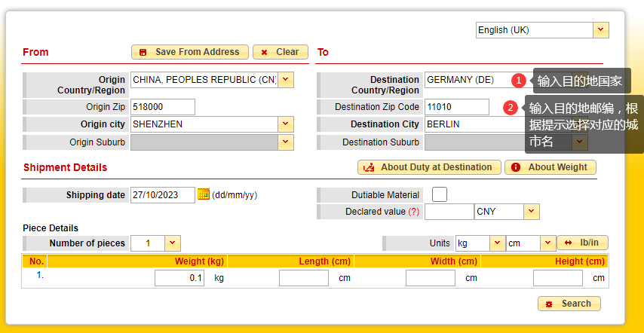The width and height of the screenshot is (644, 333).
Task: Open About Duty at Destination info
Action: pyautogui.click(x=428, y=167)
